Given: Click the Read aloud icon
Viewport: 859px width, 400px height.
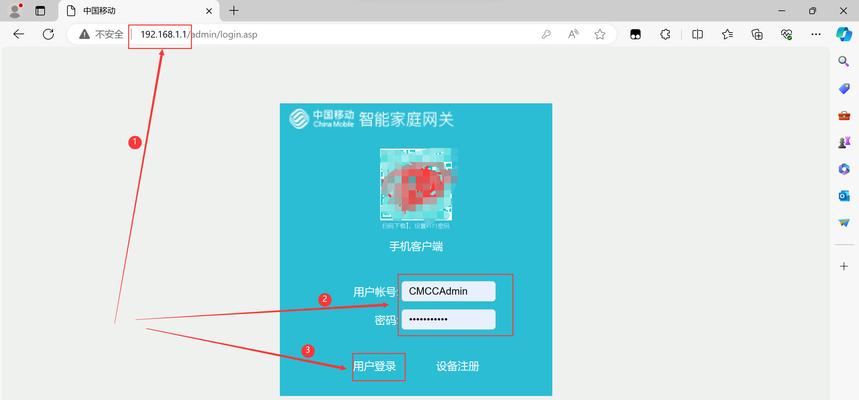Looking at the screenshot, I should click(x=573, y=35).
